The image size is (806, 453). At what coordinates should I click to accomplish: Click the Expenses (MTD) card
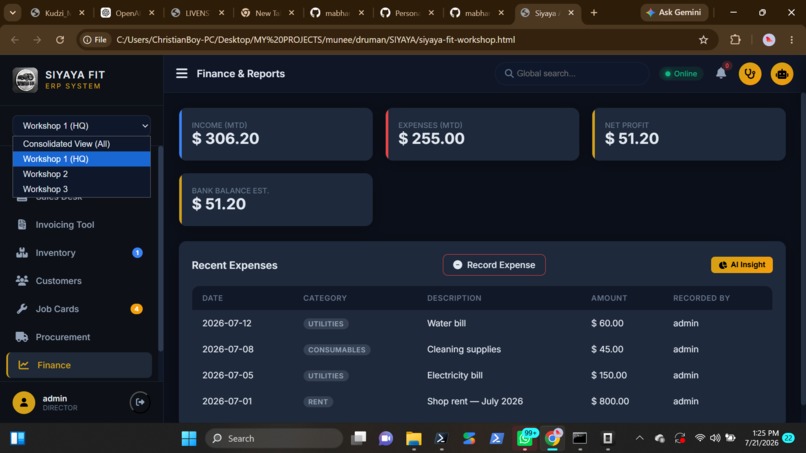pyautogui.click(x=482, y=134)
